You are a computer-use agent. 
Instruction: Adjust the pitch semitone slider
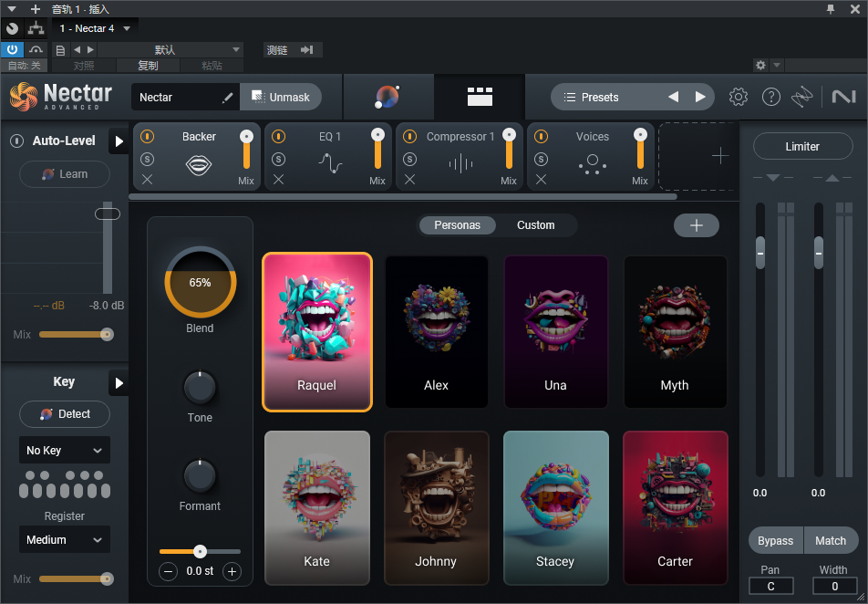200,551
